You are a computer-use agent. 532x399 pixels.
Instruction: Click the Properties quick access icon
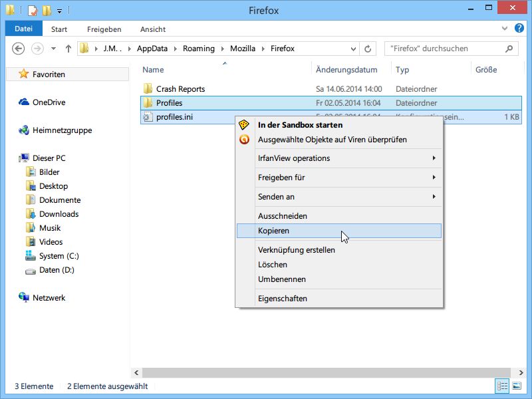(32, 11)
